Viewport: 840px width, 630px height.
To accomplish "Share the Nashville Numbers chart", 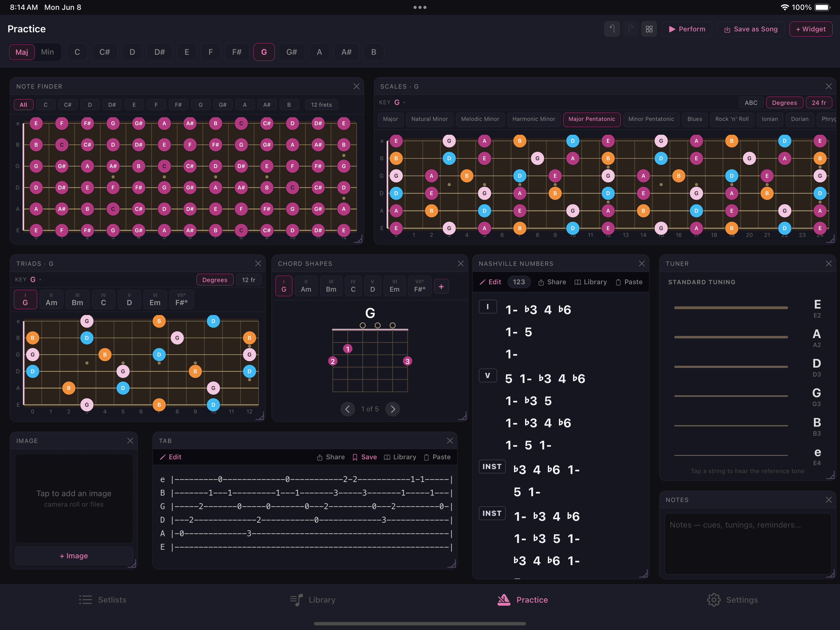I will pyautogui.click(x=552, y=282).
